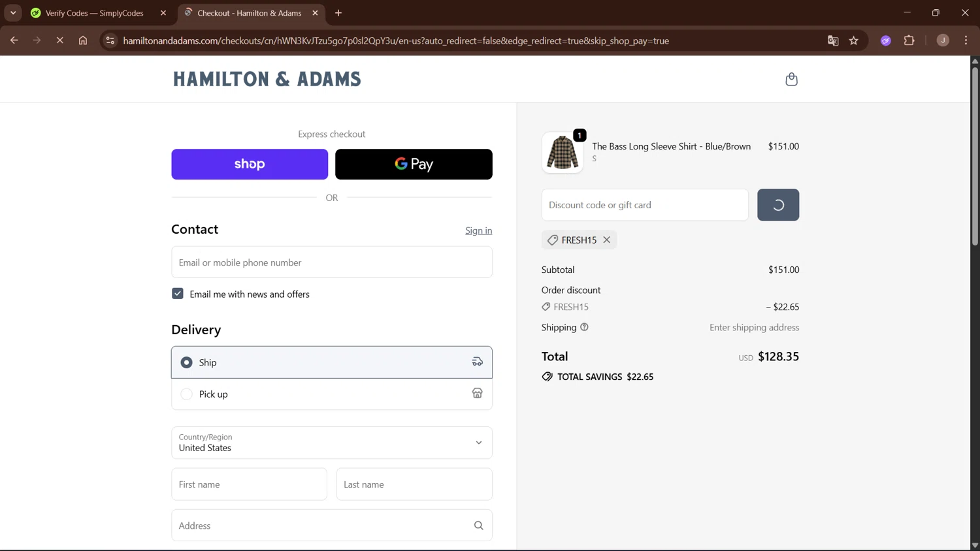Viewport: 980px width, 551px height.
Task: Minimize the browser window
Action: [907, 13]
